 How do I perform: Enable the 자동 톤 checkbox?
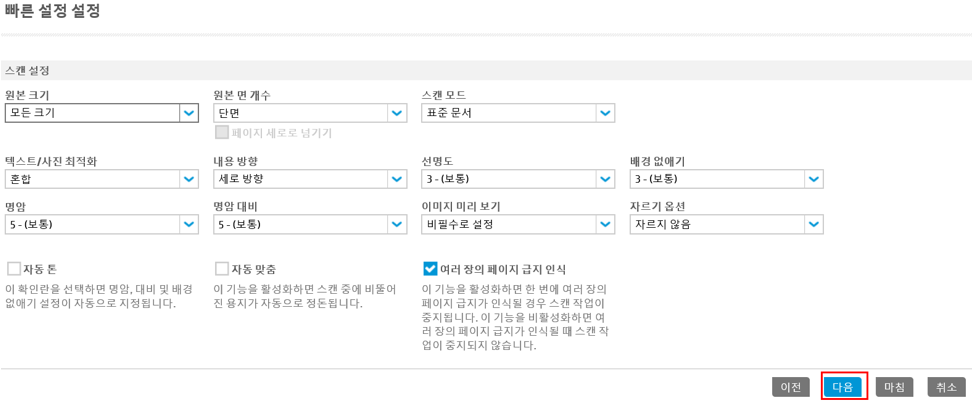point(13,269)
